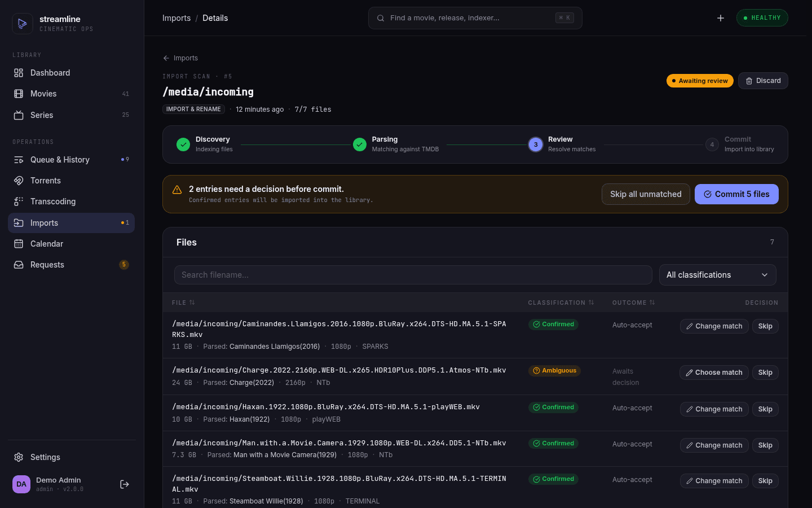
Task: Choose match for Charge 2022 file
Action: (x=714, y=373)
